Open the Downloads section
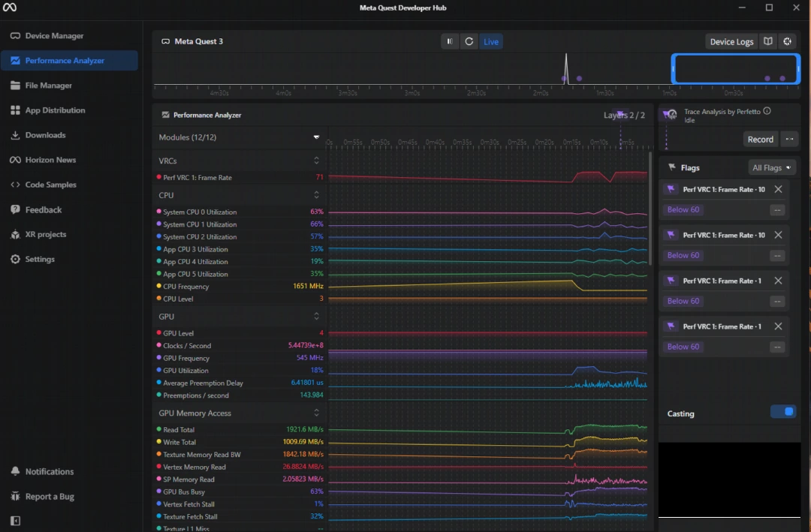Image resolution: width=811 pixels, height=532 pixels. pos(69,135)
